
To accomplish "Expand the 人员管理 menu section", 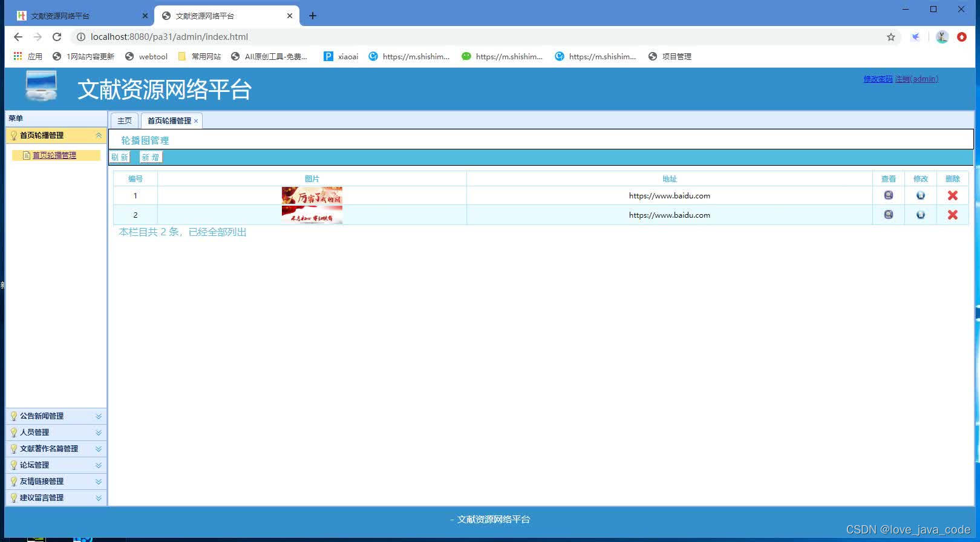I will point(99,433).
